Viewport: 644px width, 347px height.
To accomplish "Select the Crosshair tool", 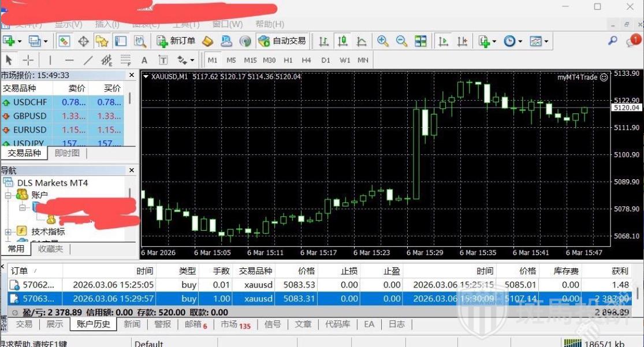I will tap(27, 60).
